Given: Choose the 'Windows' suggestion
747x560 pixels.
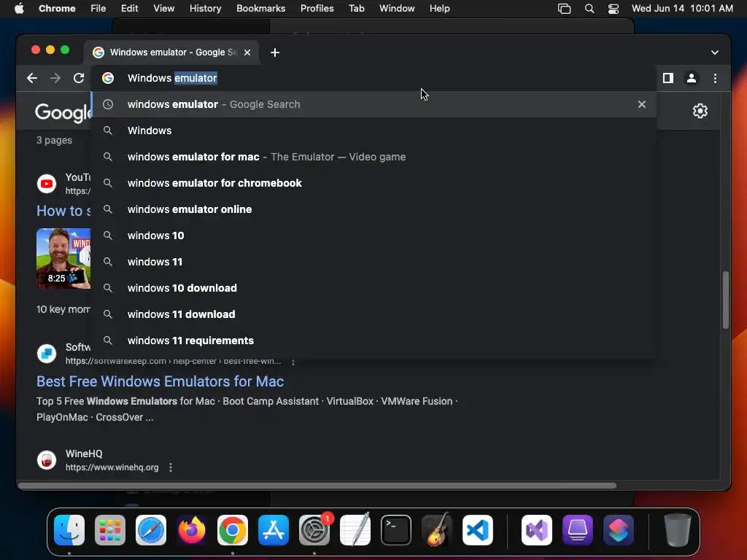Looking at the screenshot, I should pos(374,131).
